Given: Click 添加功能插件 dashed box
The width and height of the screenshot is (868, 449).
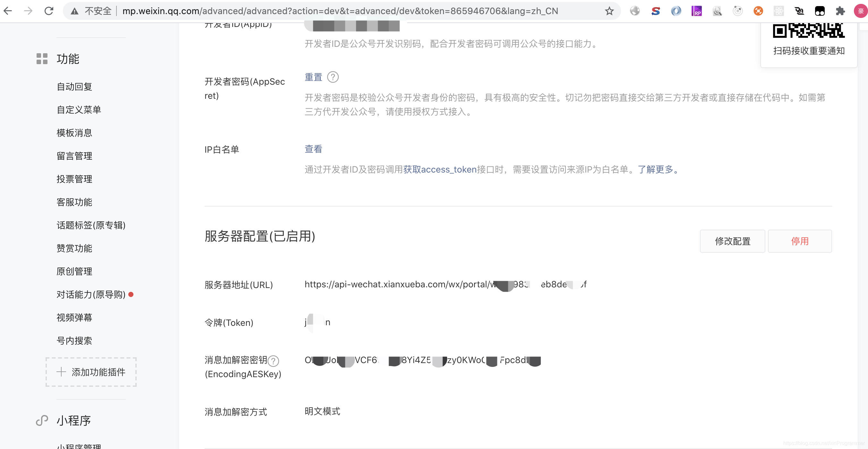Looking at the screenshot, I should (91, 372).
